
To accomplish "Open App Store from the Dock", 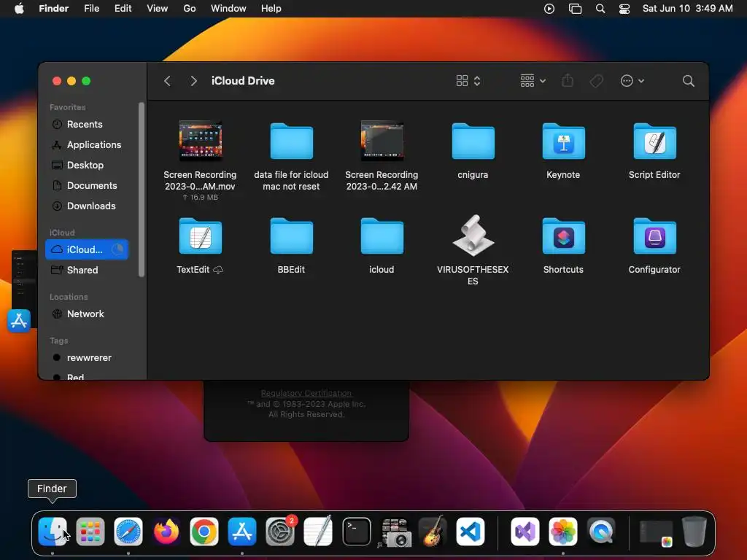I will pyautogui.click(x=242, y=532).
